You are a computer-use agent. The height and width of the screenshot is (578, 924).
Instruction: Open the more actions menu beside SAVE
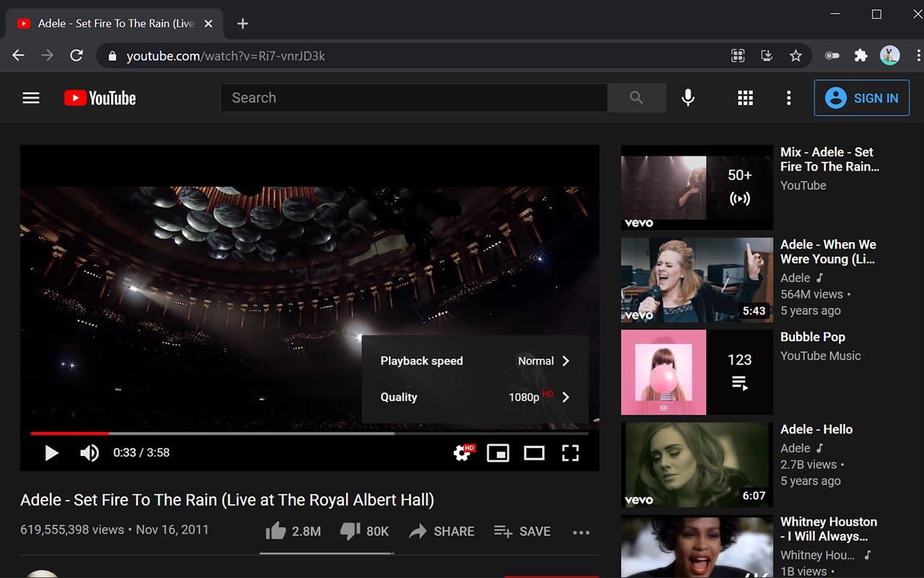[x=581, y=532]
